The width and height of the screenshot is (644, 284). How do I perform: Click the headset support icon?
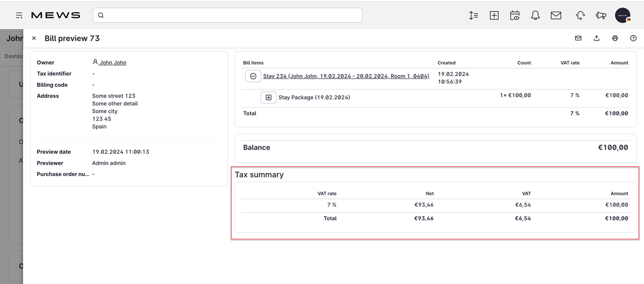click(581, 15)
